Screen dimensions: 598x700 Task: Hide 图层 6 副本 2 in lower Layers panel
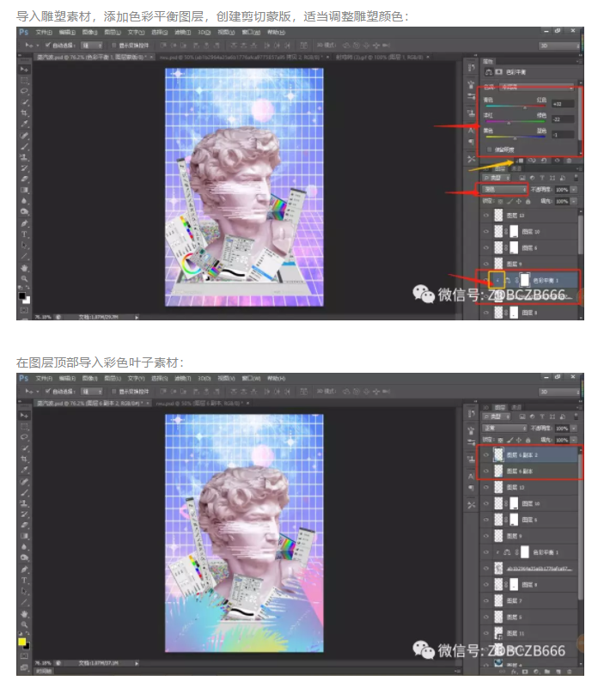(486, 455)
